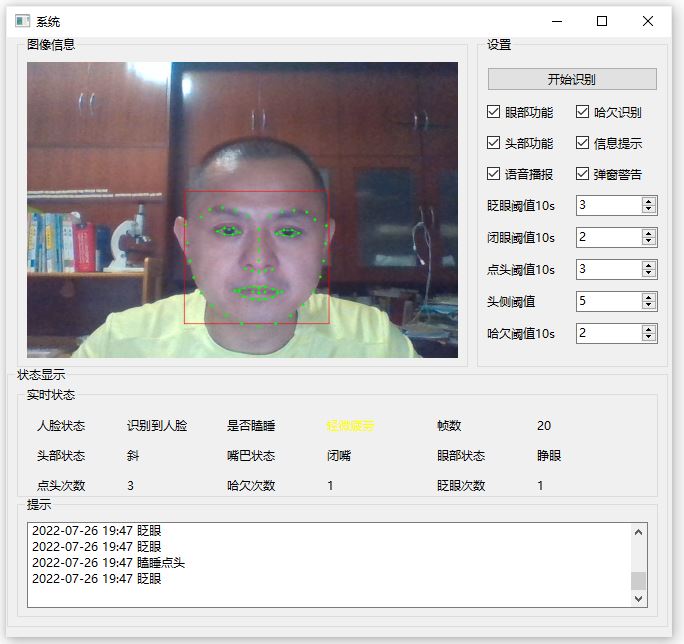
Task: Click the 眨眼阈值10s value field
Action: [x=608, y=205]
